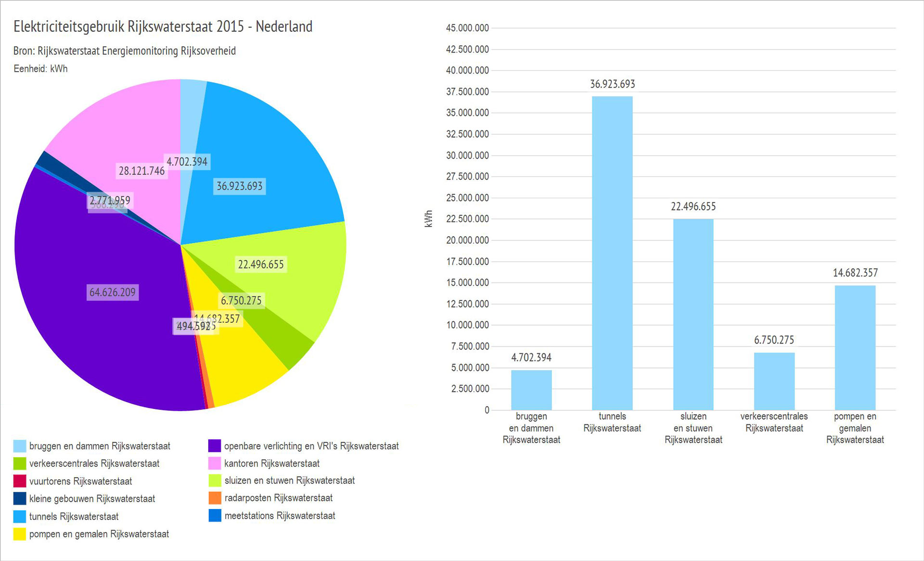Click the pompen en gemalen yellow swatch

pos(20,534)
